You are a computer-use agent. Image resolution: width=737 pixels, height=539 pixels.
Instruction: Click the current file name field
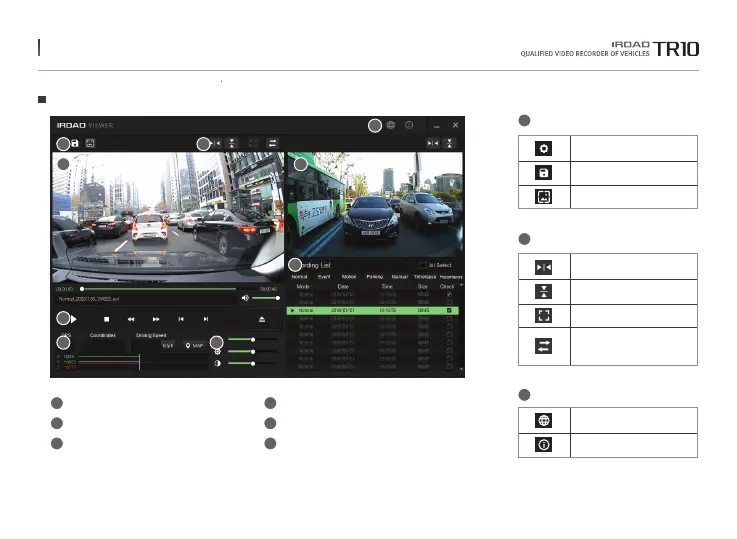coord(146,298)
